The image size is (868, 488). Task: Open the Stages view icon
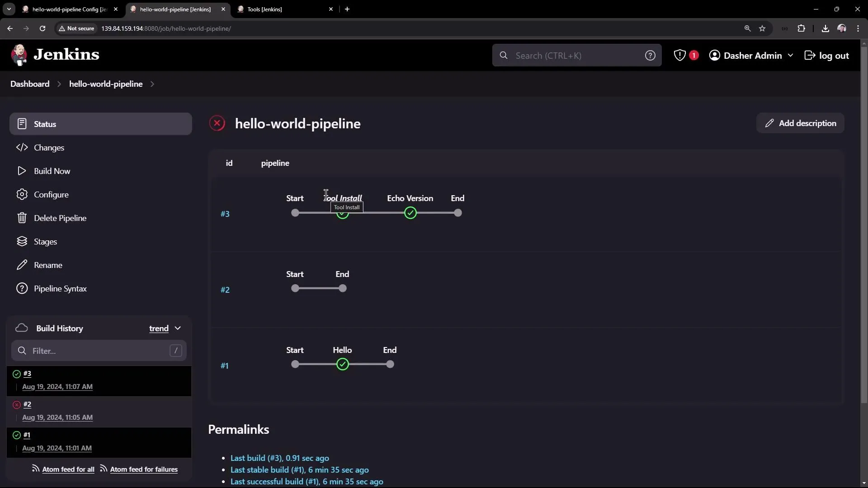[x=21, y=241]
